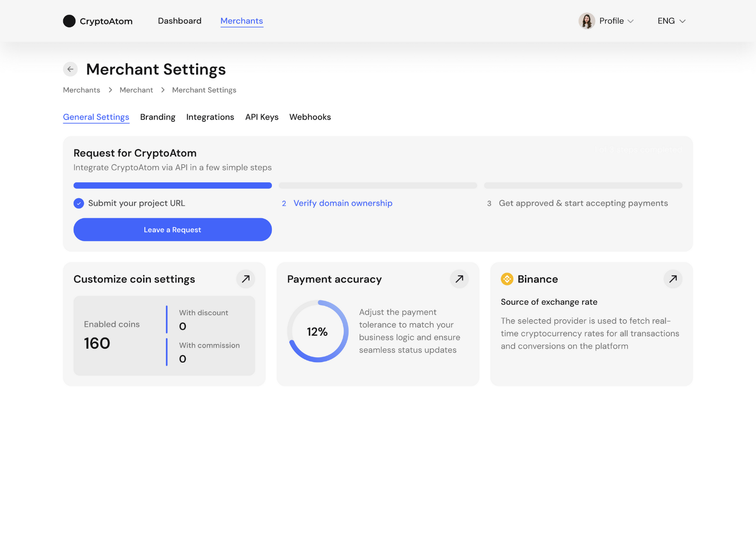Viewport: 756px width, 538px height.
Task: Open Customize coin settings arrow icon
Action: pos(246,279)
